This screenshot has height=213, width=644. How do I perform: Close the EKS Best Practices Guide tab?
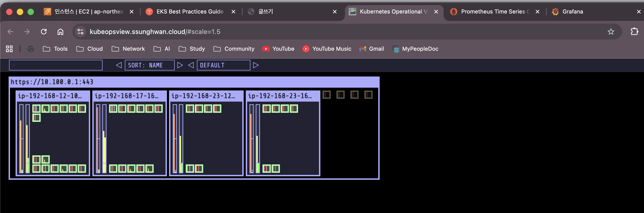[x=233, y=12]
